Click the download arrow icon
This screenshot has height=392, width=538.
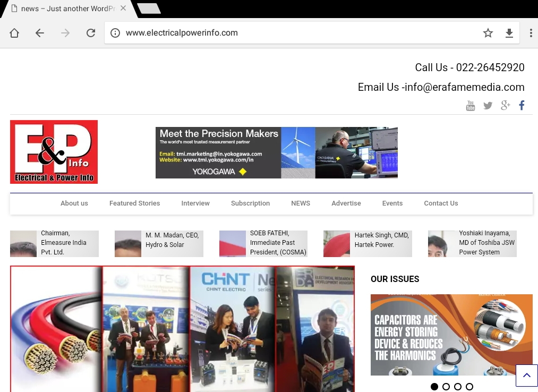click(509, 33)
